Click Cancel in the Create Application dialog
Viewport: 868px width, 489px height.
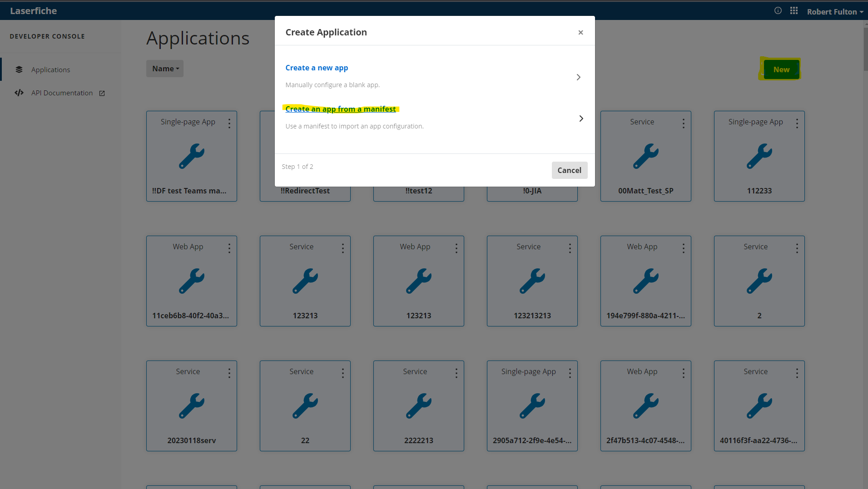[x=570, y=170]
